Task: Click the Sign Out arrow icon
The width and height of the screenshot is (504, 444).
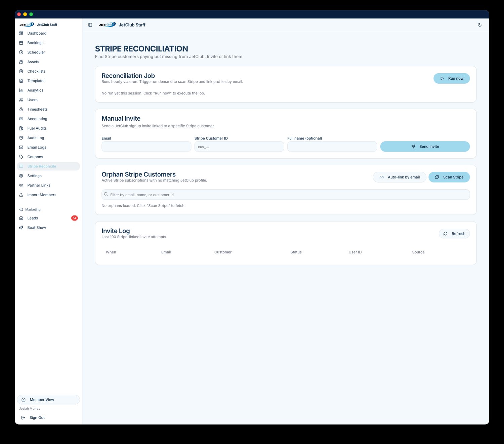Action: [x=23, y=417]
